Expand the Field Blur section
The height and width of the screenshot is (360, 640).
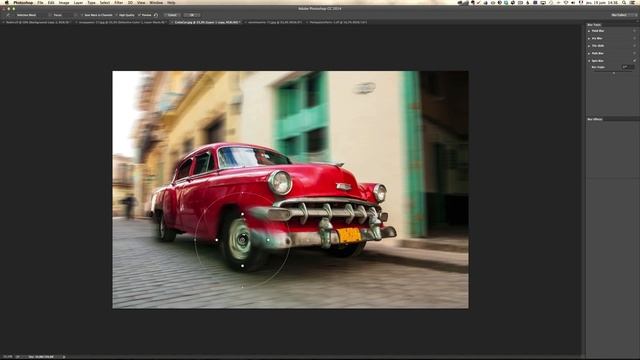589,31
